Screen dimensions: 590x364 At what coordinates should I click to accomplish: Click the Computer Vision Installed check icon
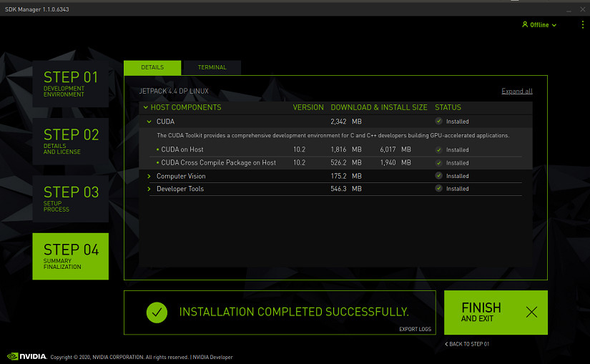(438, 175)
